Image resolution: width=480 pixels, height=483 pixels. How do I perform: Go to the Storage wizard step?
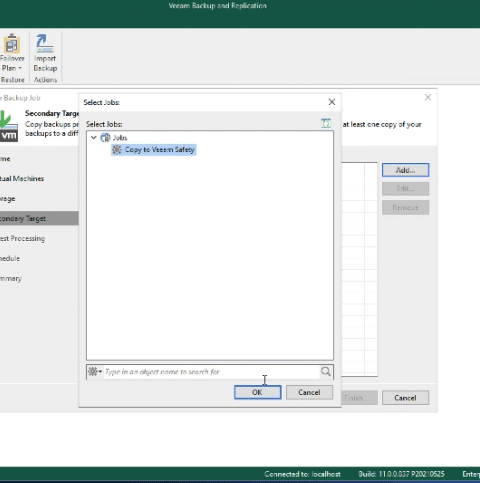pos(8,199)
